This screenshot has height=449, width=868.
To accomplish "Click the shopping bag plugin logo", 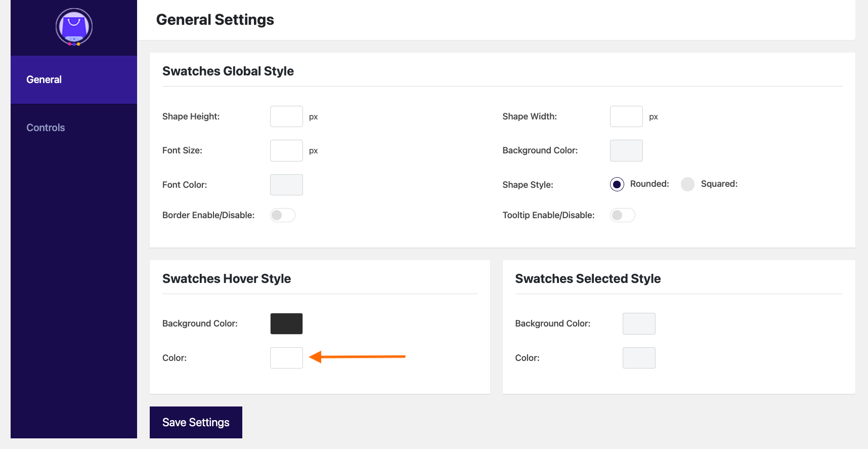I will pyautogui.click(x=74, y=27).
